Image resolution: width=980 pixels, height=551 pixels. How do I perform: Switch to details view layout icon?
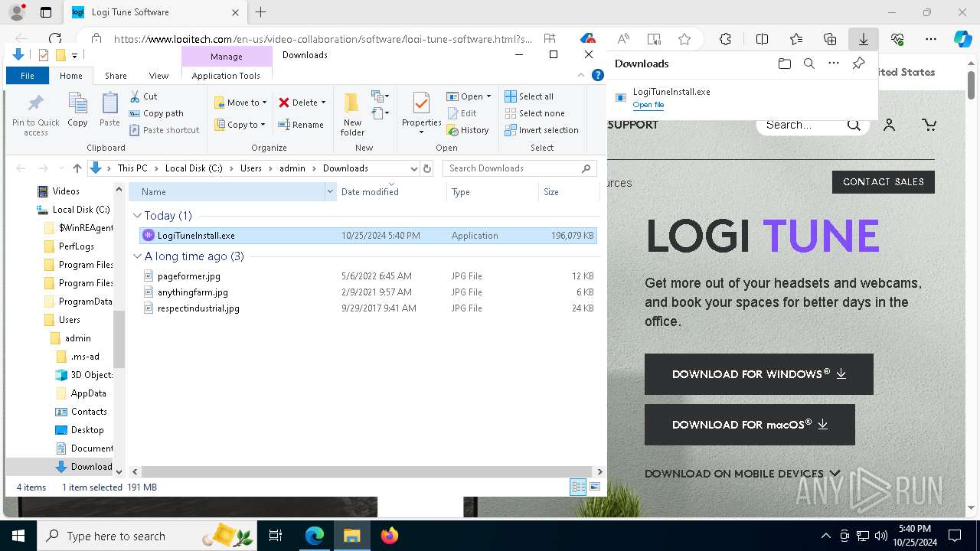[x=578, y=487]
